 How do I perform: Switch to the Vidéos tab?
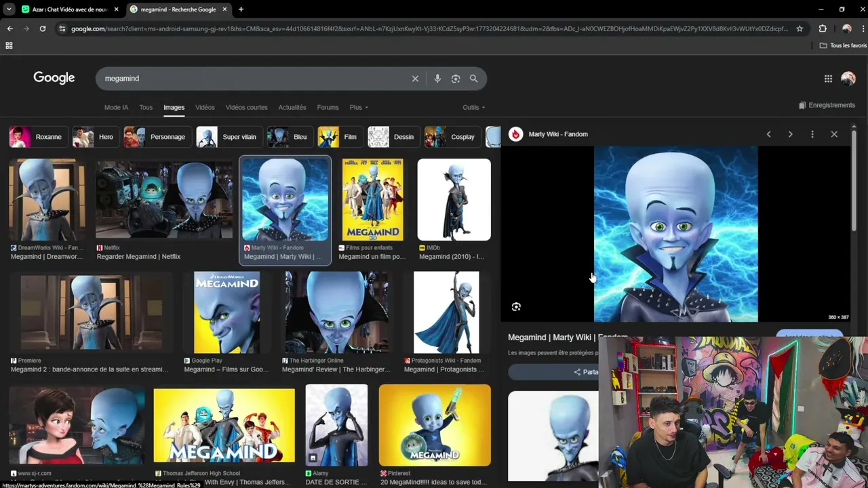click(x=205, y=107)
